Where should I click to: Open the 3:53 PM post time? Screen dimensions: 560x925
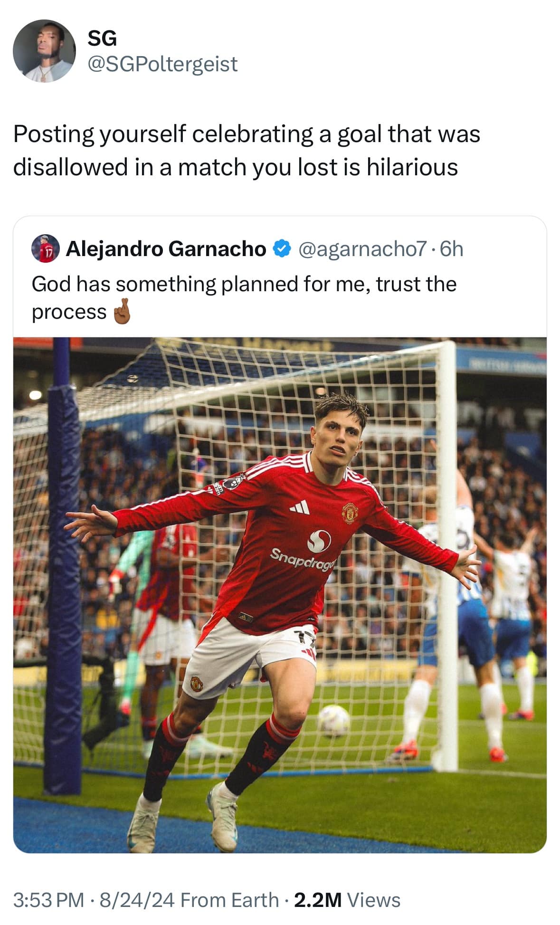pos(48,900)
